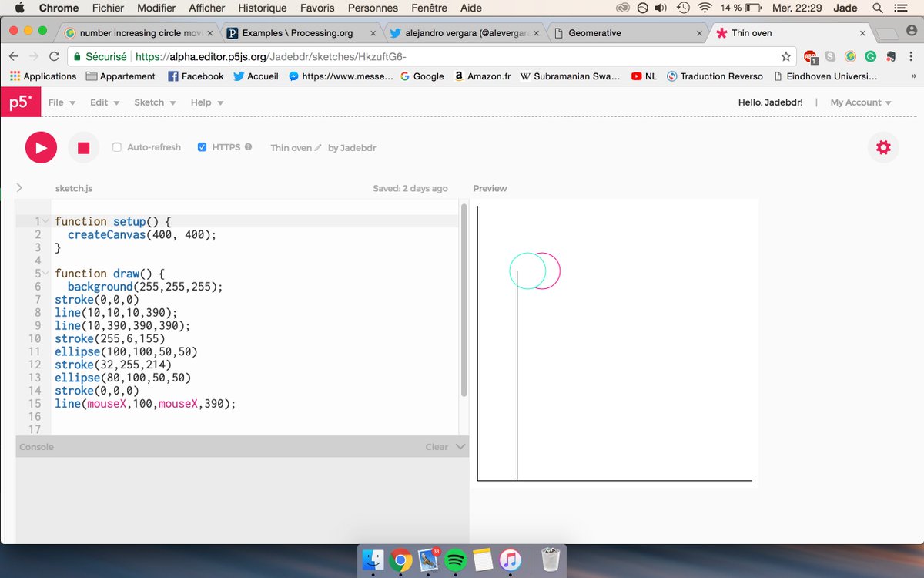Collapse the Console with its chevron
The width and height of the screenshot is (924, 578).
tap(460, 446)
